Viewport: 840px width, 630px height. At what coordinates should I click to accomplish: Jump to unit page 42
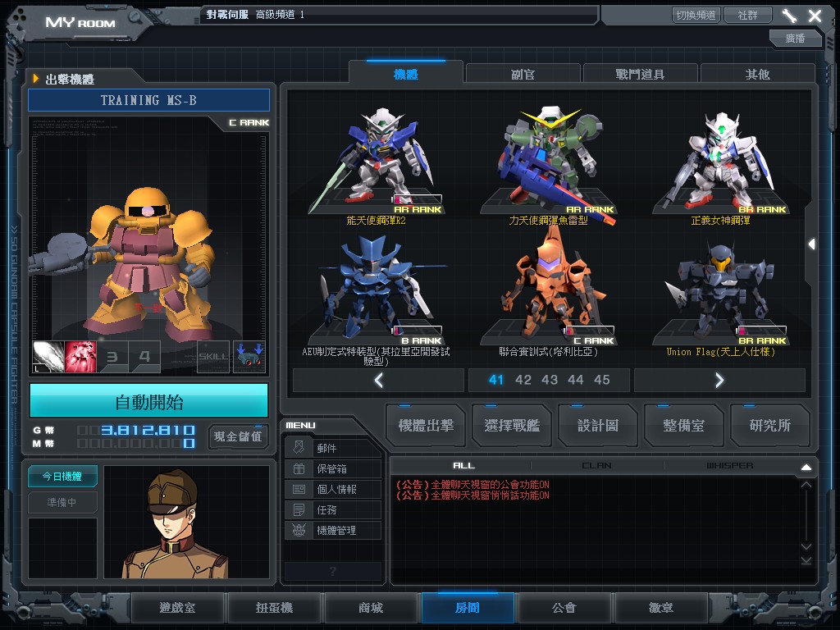(x=523, y=380)
